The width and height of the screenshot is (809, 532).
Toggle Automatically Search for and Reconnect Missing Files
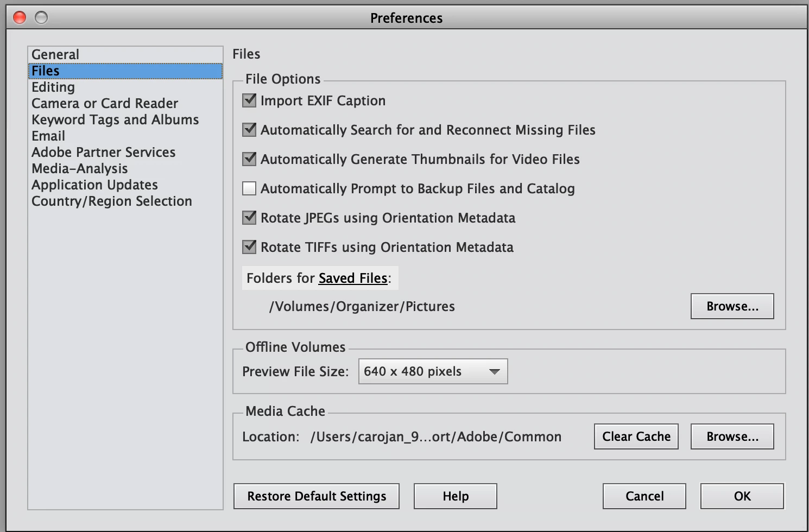[249, 130]
